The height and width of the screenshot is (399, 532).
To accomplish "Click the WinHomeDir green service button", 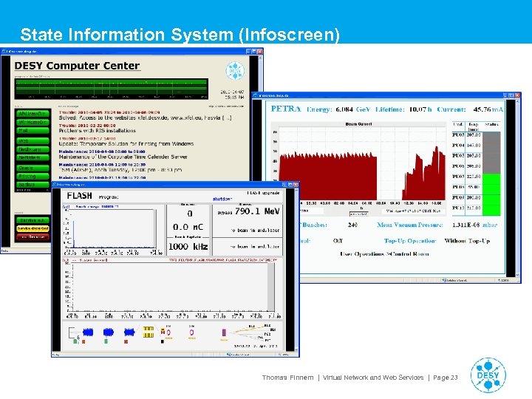I will 33,122.
